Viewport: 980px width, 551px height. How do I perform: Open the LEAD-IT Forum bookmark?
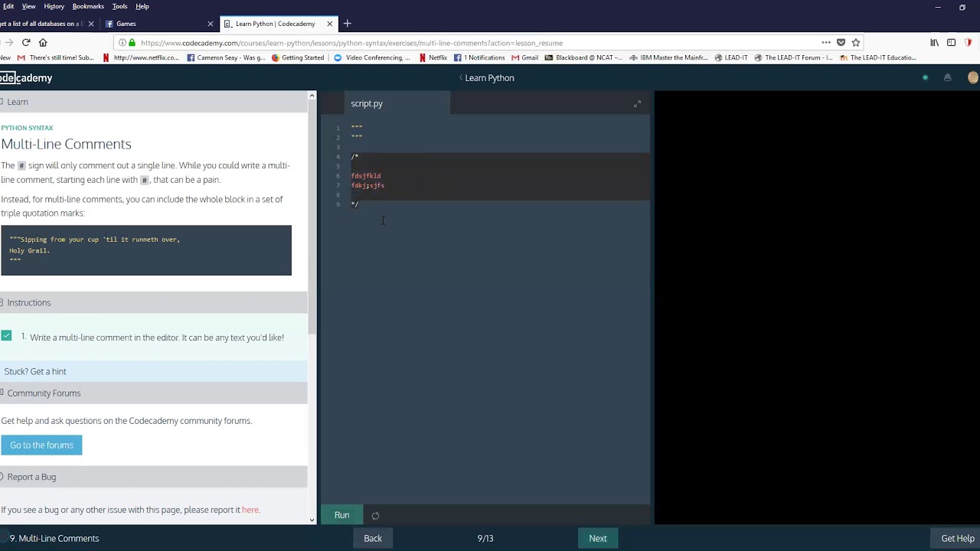pyautogui.click(x=793, y=57)
